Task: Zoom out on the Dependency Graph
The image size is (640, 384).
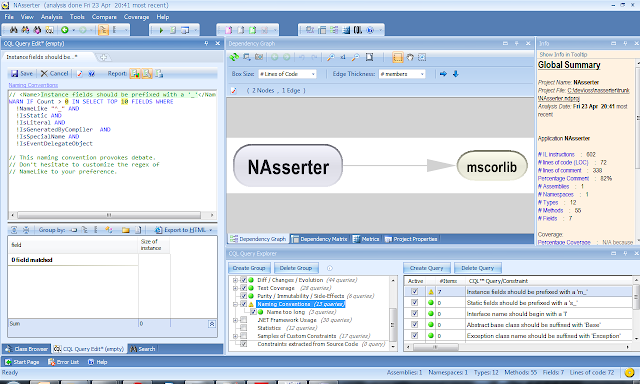Action: click(356, 57)
